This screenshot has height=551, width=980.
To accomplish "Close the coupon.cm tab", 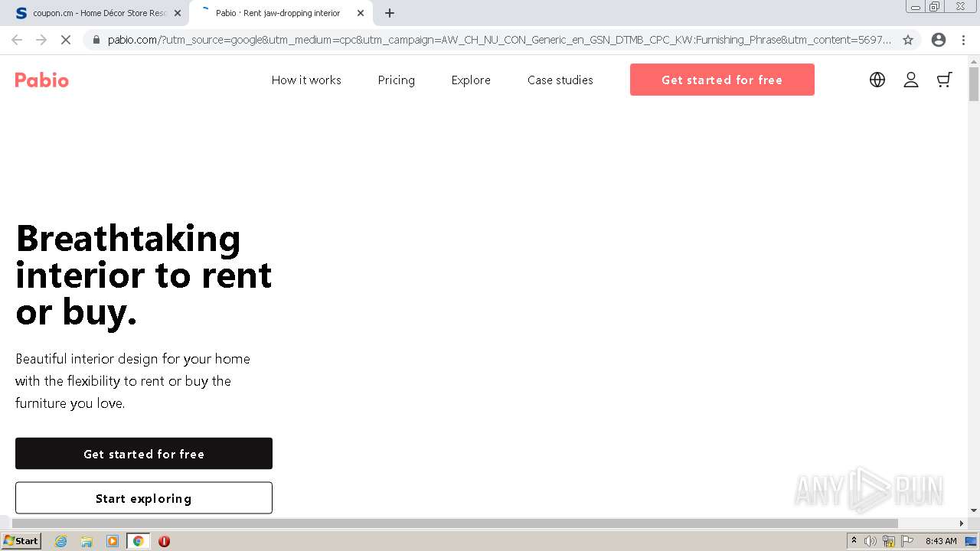I will pyautogui.click(x=178, y=13).
